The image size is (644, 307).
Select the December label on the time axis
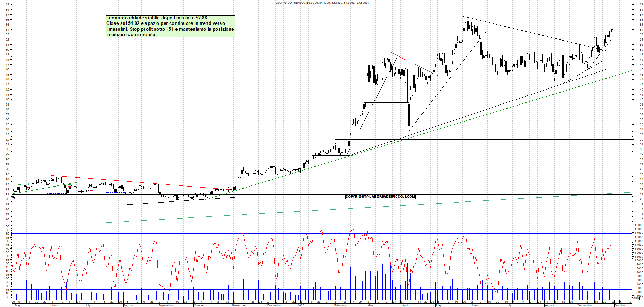274,305
